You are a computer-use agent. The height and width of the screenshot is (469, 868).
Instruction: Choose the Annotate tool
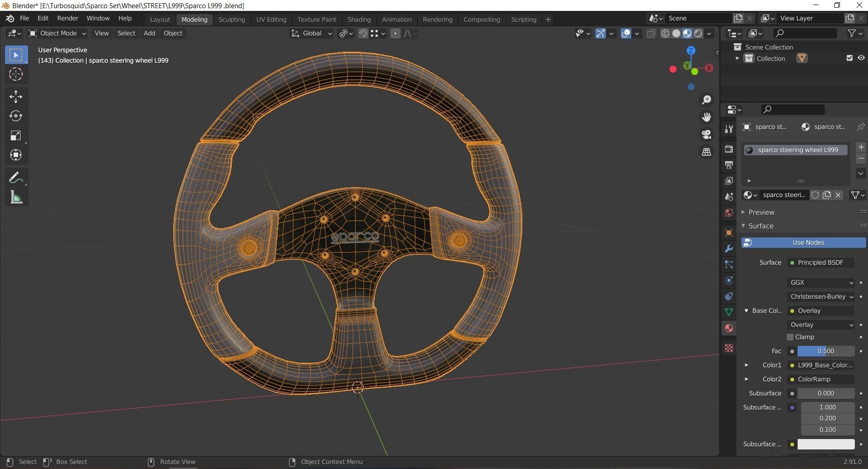pos(16,178)
